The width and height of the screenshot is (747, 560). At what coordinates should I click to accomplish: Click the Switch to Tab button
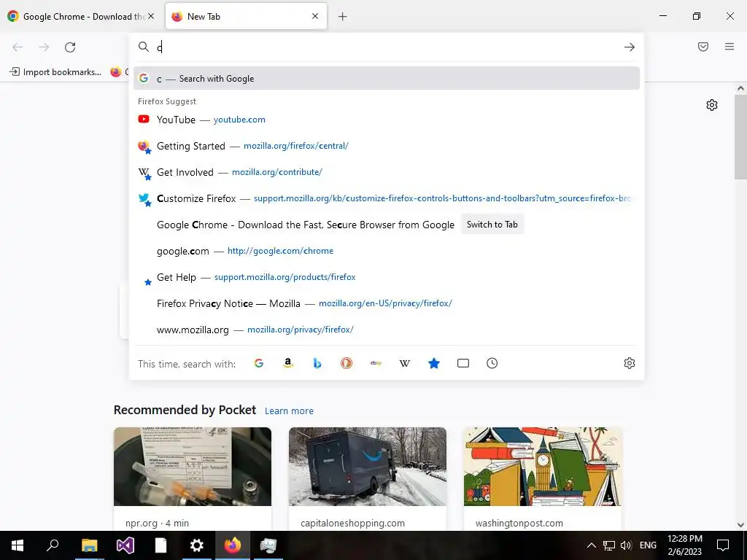tap(492, 225)
